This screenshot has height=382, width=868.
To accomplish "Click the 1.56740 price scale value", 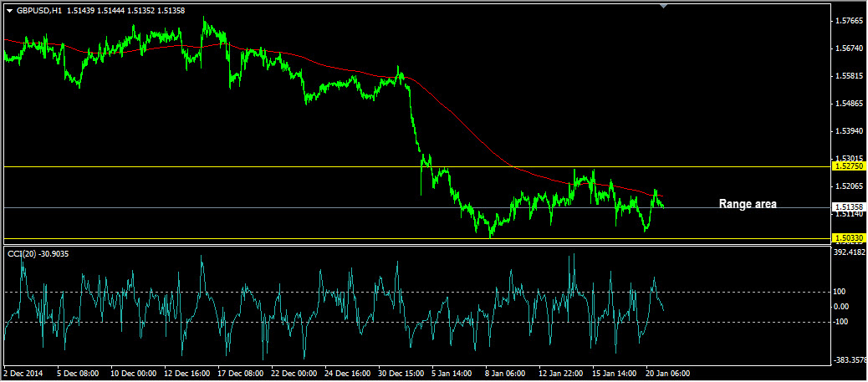I will click(x=850, y=48).
